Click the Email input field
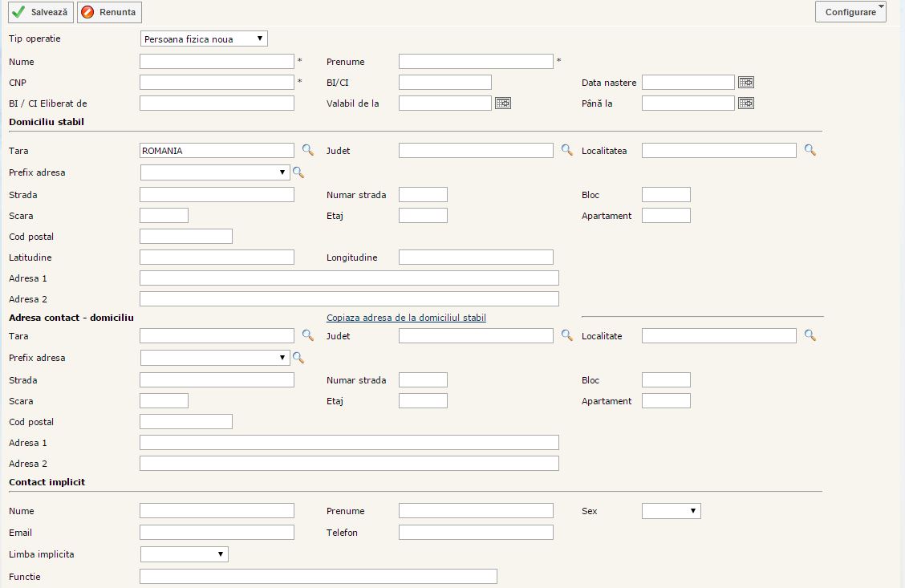905x588 pixels. point(217,532)
